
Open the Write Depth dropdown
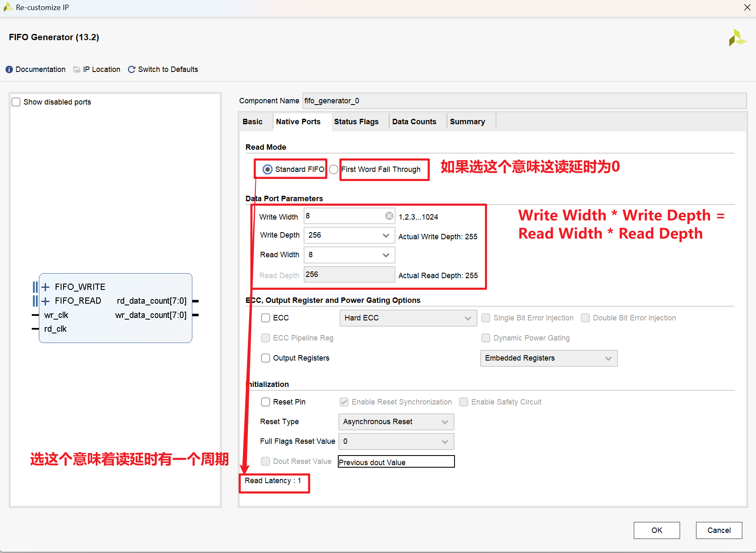(x=349, y=236)
